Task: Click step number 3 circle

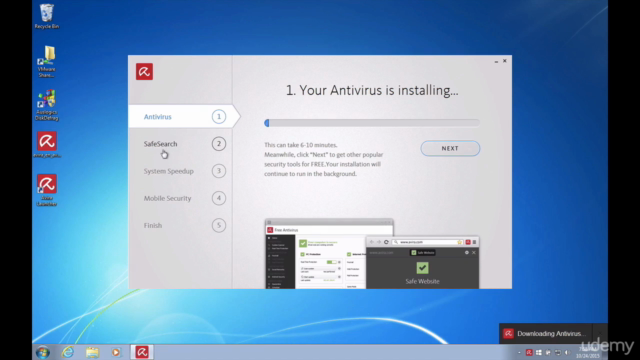Action: click(219, 171)
